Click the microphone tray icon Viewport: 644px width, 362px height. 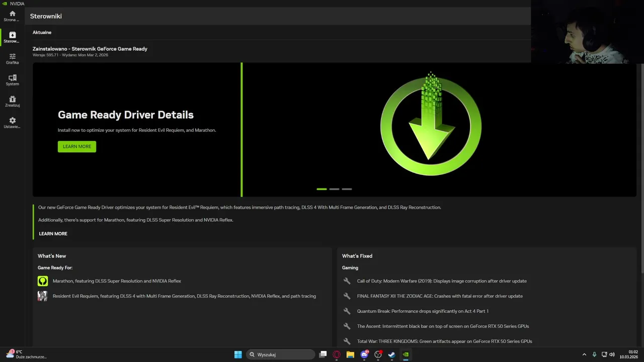594,354
